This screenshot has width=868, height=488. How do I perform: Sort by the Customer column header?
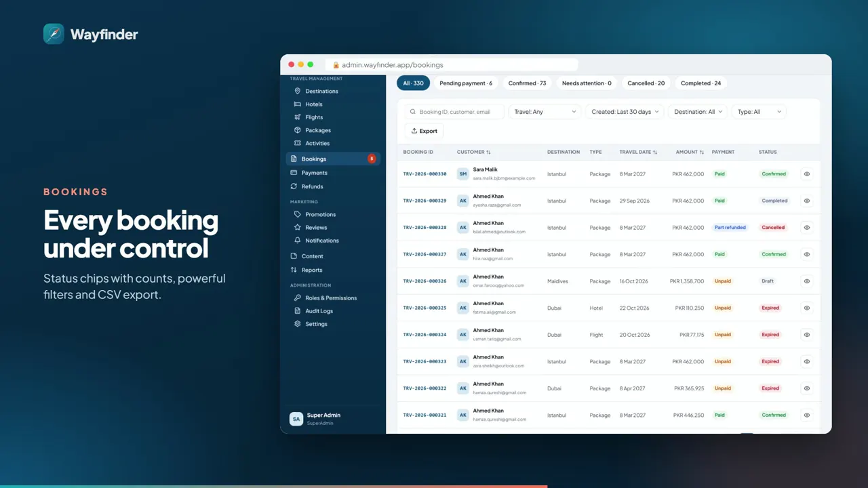point(473,152)
